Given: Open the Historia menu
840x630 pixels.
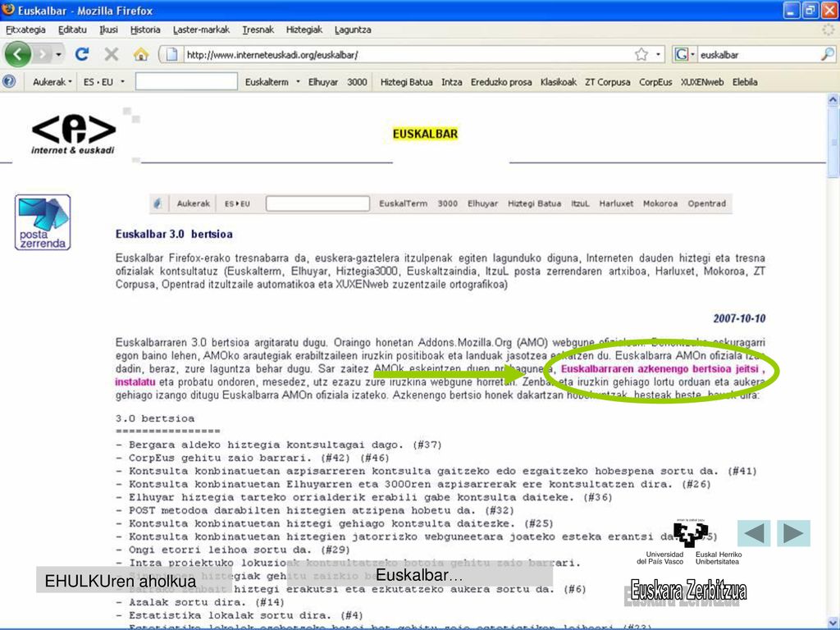Looking at the screenshot, I should 145,30.
